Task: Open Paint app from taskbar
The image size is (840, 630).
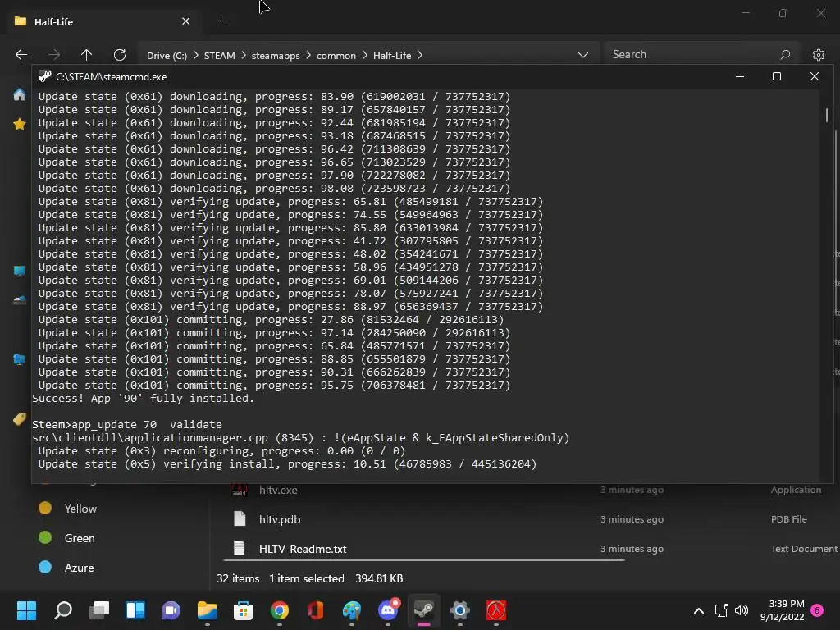Action: pyautogui.click(x=352, y=610)
